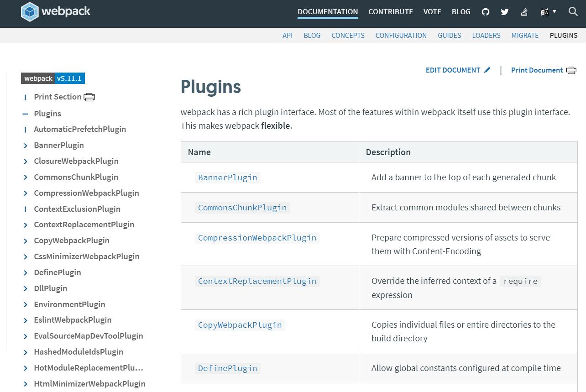Click the 'Extract common modules' description
586x392 pixels.
click(x=466, y=208)
